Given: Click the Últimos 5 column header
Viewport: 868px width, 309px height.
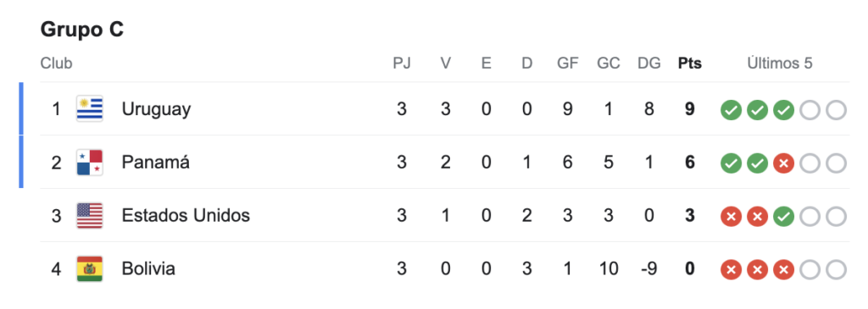Looking at the screenshot, I should pyautogui.click(x=780, y=63).
